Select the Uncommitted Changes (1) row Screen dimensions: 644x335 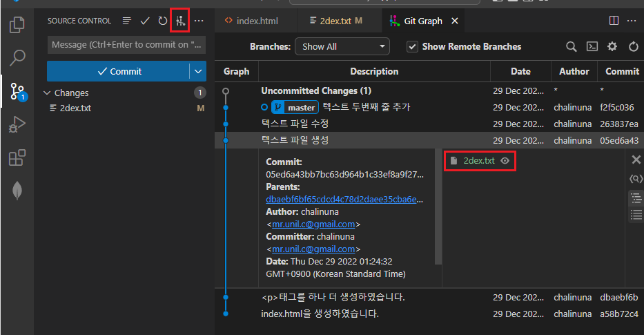429,91
